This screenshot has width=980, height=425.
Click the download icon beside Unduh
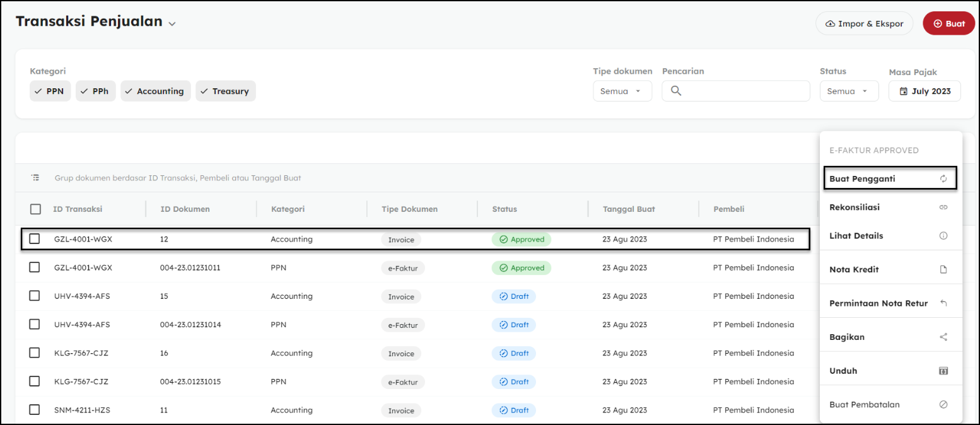(943, 371)
